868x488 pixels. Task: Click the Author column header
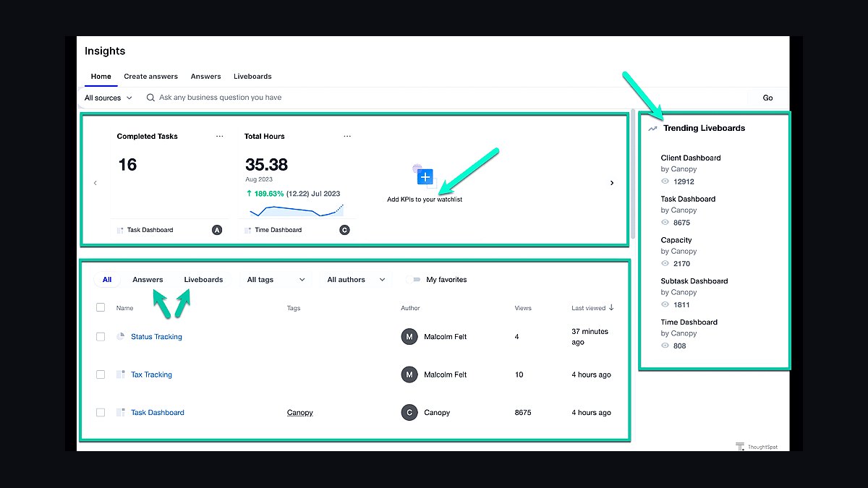pos(410,308)
